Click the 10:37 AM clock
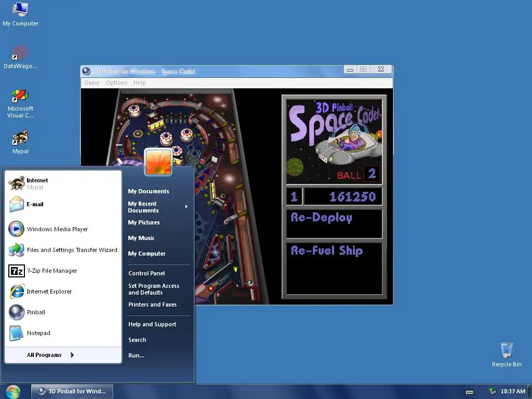Screen dimensions: 532x399 coord(513,392)
